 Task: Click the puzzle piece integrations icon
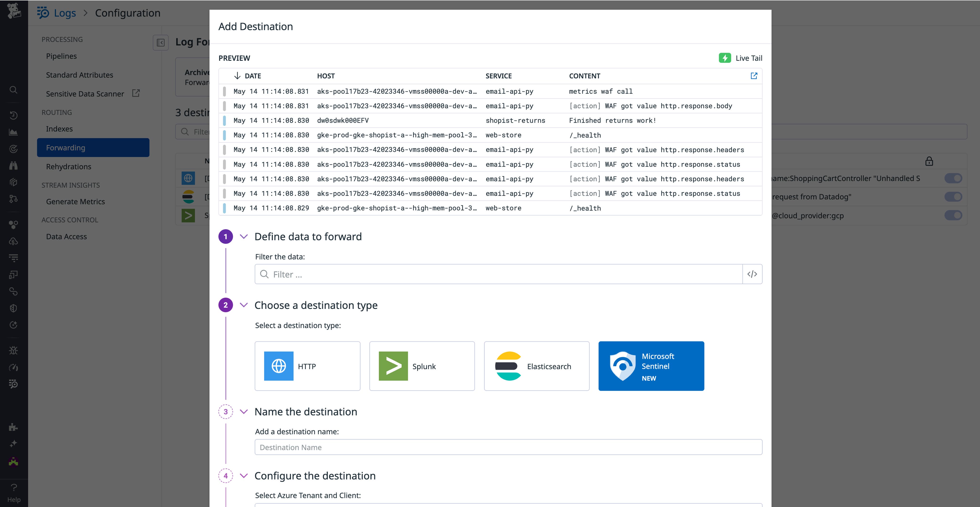pos(13,427)
